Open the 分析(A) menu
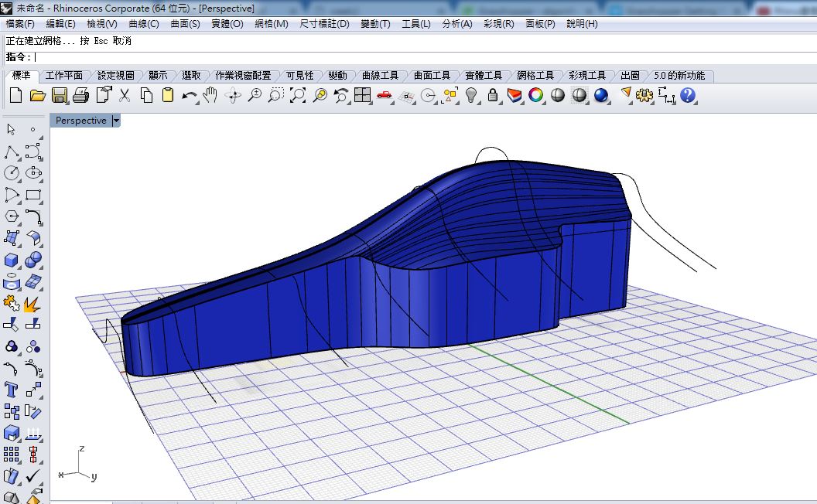Viewport: 817px width, 504px height. tap(457, 24)
